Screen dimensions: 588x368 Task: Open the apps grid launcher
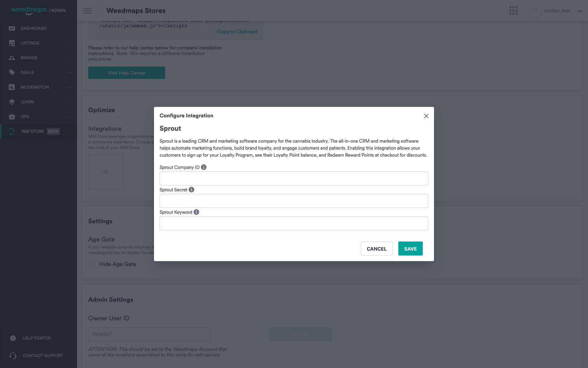point(513,11)
